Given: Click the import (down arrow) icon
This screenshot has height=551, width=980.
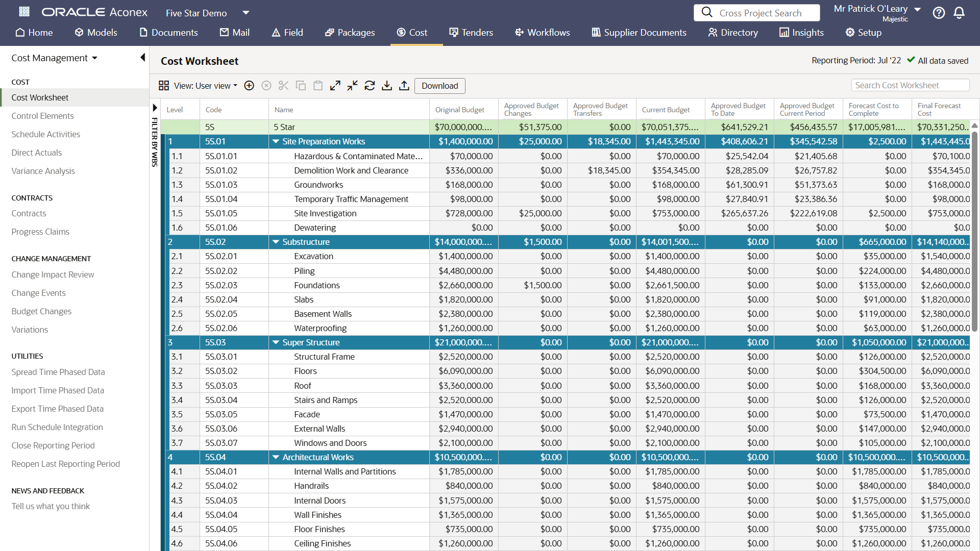Looking at the screenshot, I should [x=387, y=86].
